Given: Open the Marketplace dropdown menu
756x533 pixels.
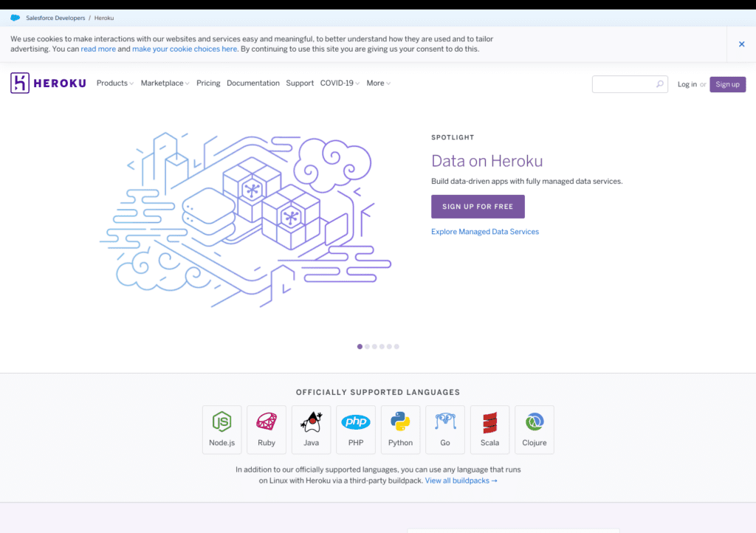Looking at the screenshot, I should [x=165, y=83].
